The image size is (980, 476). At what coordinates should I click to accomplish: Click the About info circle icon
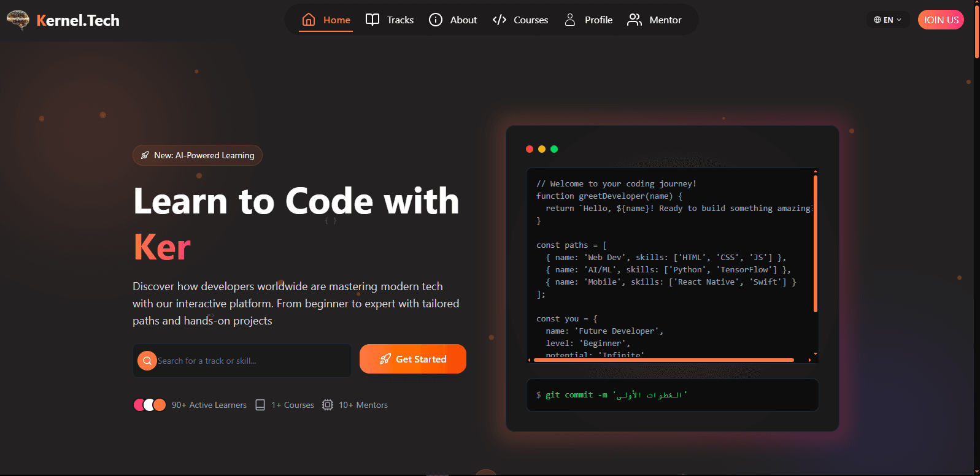pyautogui.click(x=436, y=20)
